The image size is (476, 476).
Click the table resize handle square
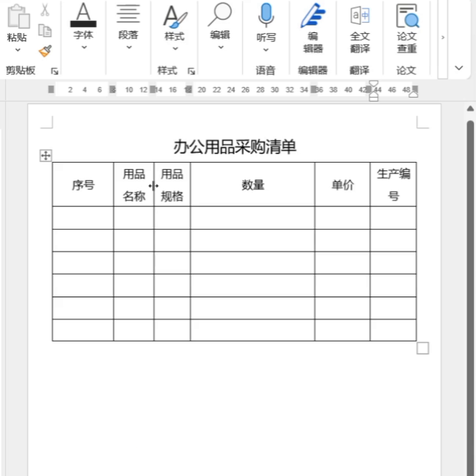[x=423, y=348]
